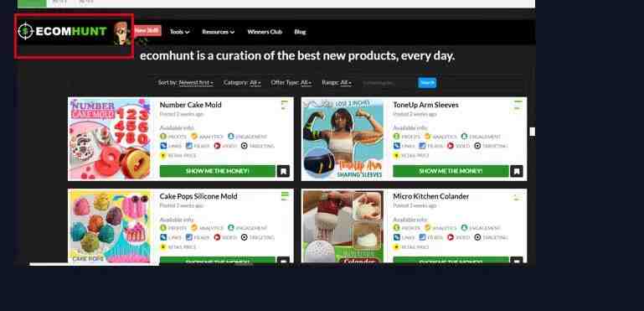The height and width of the screenshot is (311, 644).
Task: Open the Offer Type All dropdown
Action: [x=291, y=83]
